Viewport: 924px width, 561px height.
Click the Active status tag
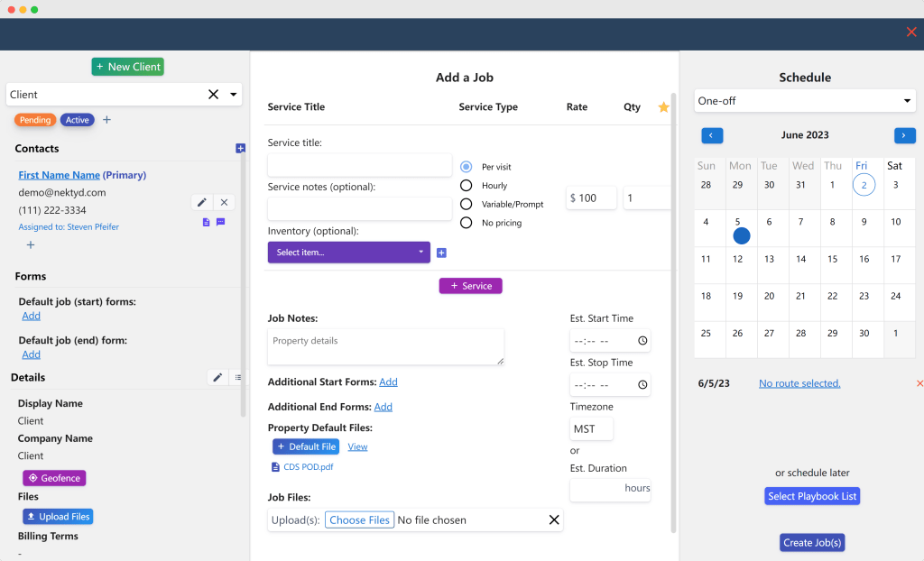pyautogui.click(x=78, y=120)
